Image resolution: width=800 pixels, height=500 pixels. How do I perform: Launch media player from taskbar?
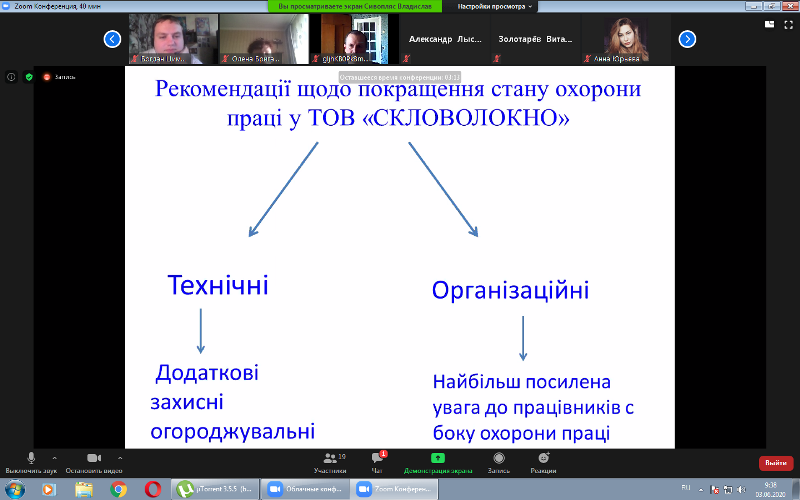[48, 489]
